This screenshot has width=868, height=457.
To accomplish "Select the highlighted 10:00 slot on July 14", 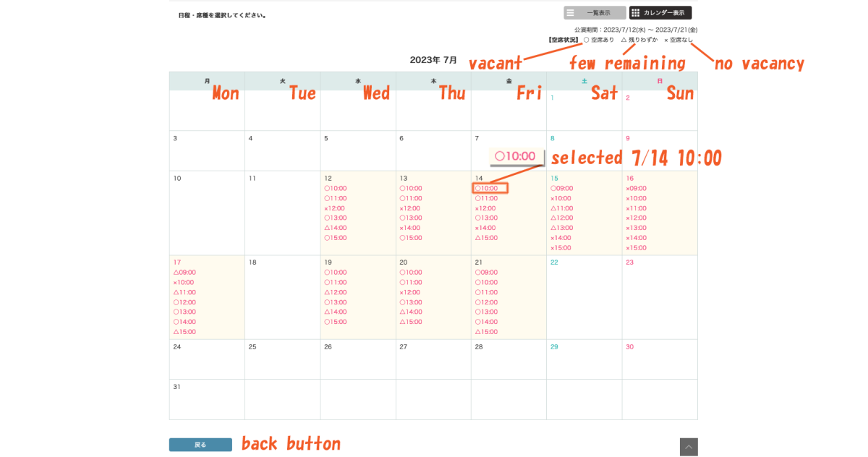I will click(x=490, y=189).
